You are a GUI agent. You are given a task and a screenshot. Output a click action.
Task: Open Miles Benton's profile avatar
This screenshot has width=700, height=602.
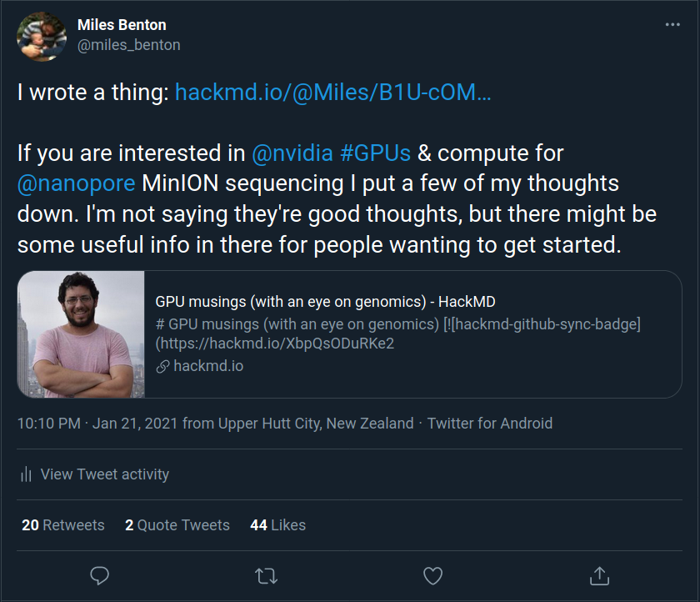point(42,37)
